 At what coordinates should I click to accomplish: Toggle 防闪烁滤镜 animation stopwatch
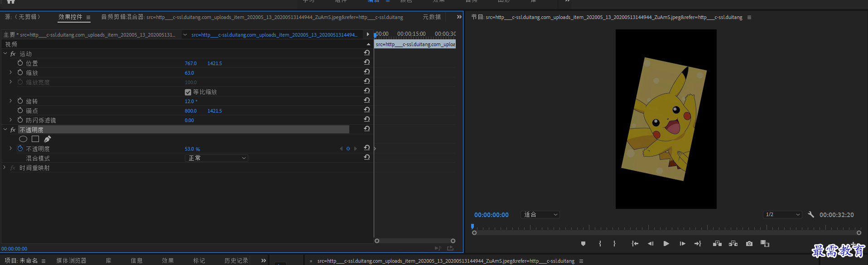20,120
